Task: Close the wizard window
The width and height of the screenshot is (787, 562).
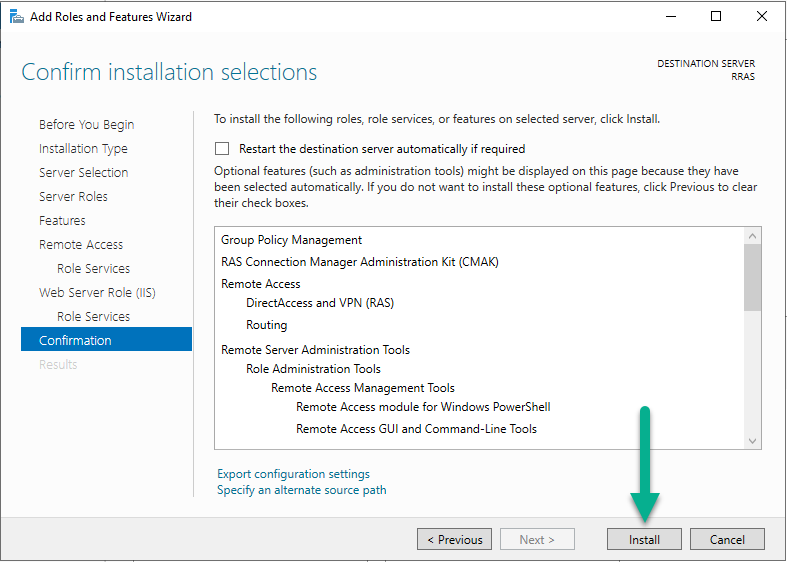Action: click(761, 17)
